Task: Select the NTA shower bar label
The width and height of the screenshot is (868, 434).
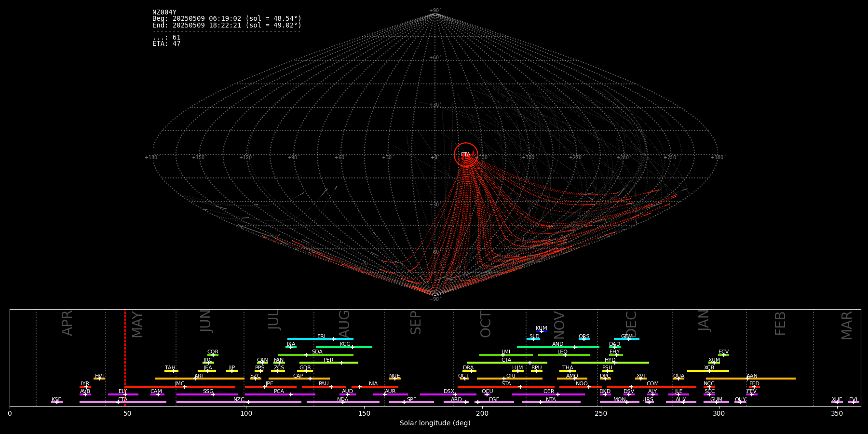Action: coord(551,399)
